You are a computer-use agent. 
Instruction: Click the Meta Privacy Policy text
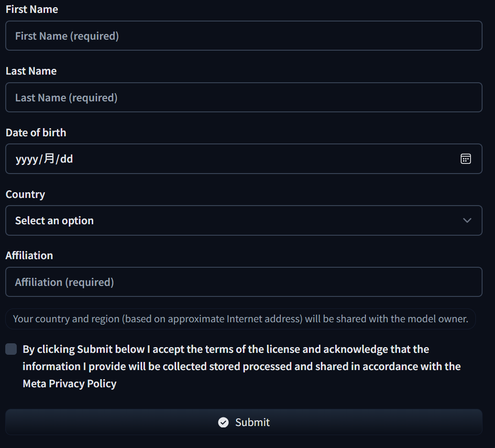(x=70, y=383)
